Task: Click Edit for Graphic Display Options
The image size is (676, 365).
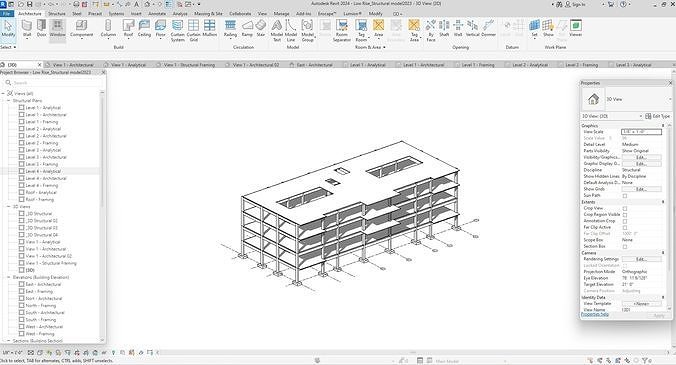Action: click(641, 164)
